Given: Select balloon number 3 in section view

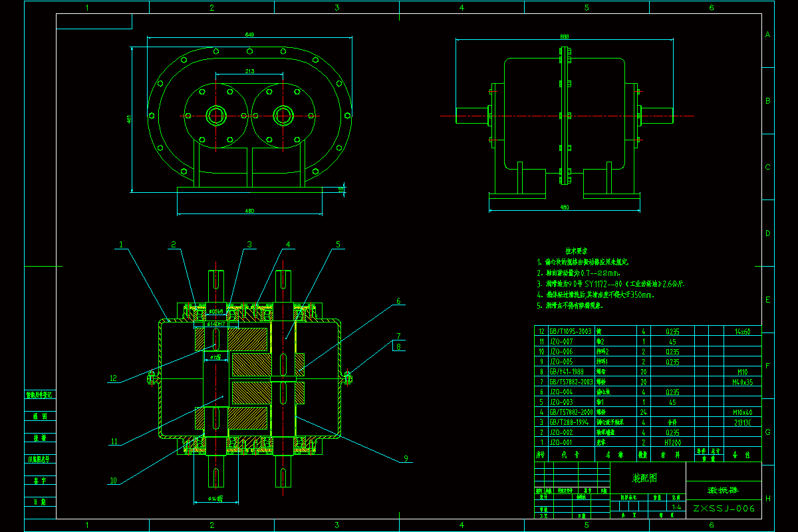Looking at the screenshot, I should click(x=250, y=244).
